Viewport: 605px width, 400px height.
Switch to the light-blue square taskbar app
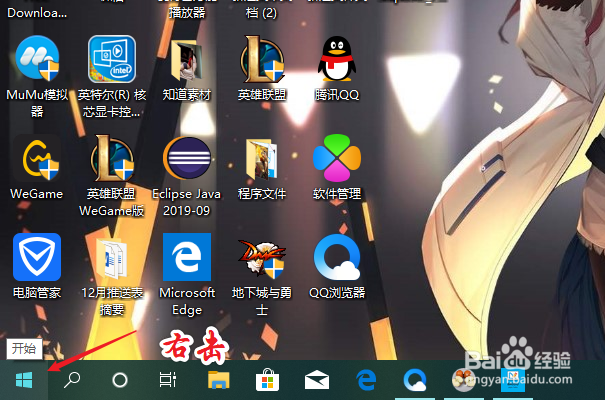point(513,380)
